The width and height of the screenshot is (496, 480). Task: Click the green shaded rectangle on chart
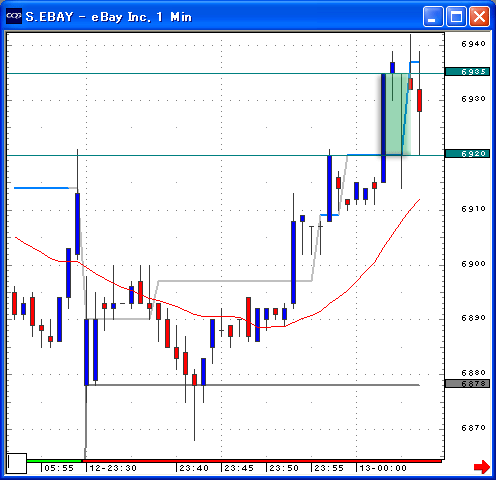(x=396, y=114)
